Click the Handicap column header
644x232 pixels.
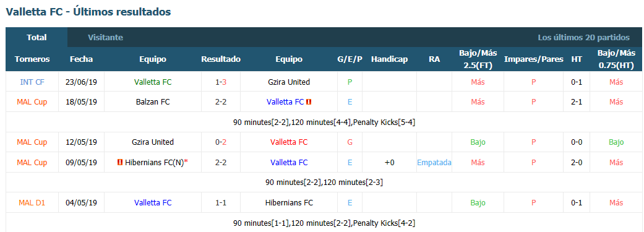(389, 59)
